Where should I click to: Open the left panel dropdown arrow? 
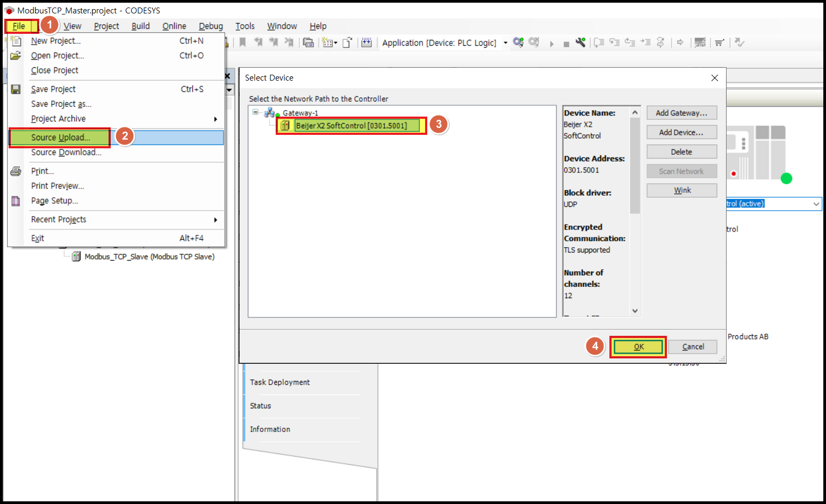click(229, 90)
